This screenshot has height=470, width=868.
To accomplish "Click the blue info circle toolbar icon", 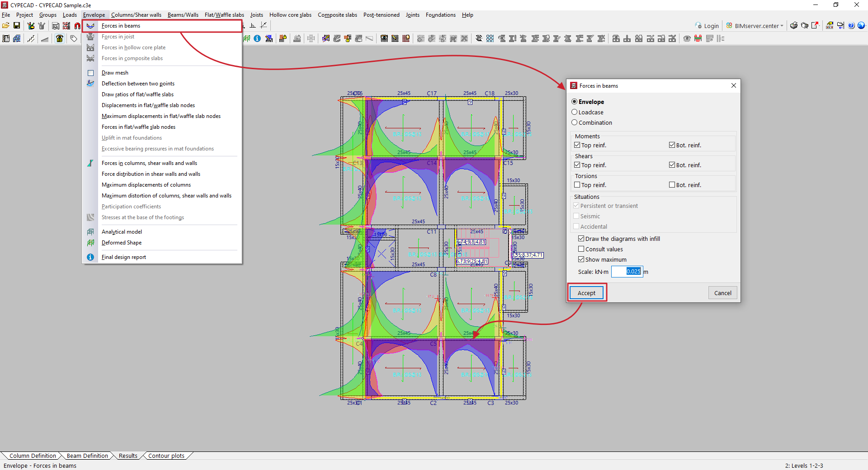I will click(257, 39).
